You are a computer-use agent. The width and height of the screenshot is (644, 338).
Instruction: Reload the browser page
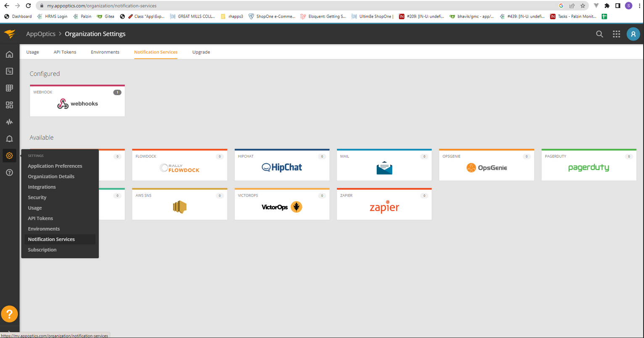pyautogui.click(x=28, y=6)
